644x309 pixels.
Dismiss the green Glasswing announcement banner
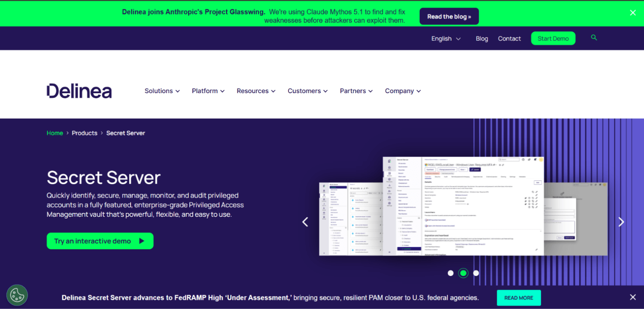pyautogui.click(x=633, y=13)
